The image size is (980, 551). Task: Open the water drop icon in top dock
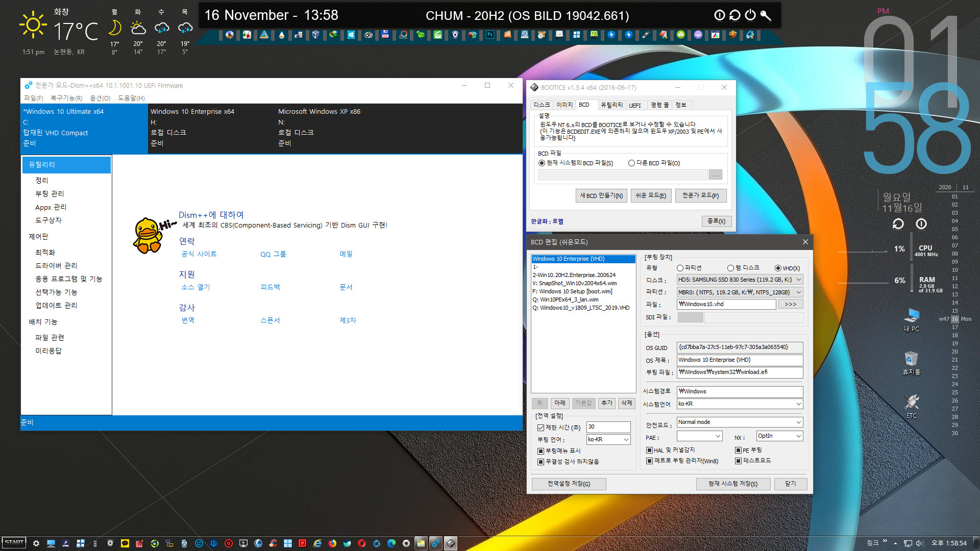click(x=282, y=35)
